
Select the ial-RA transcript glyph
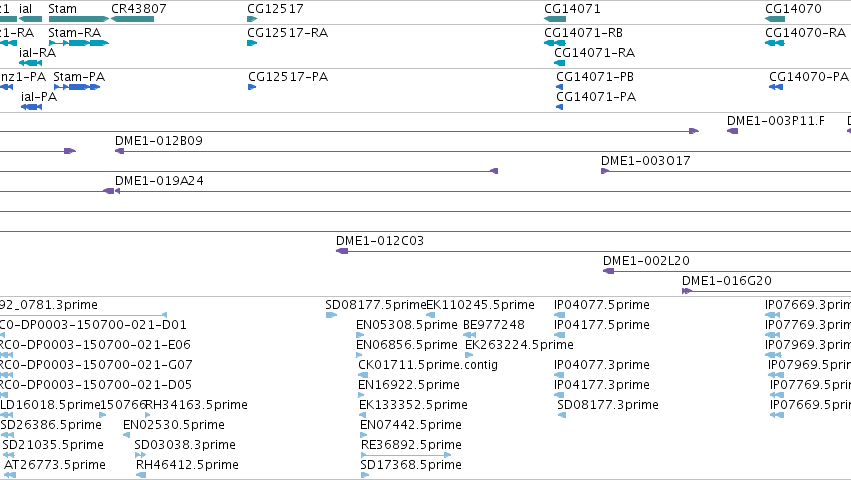(30, 63)
